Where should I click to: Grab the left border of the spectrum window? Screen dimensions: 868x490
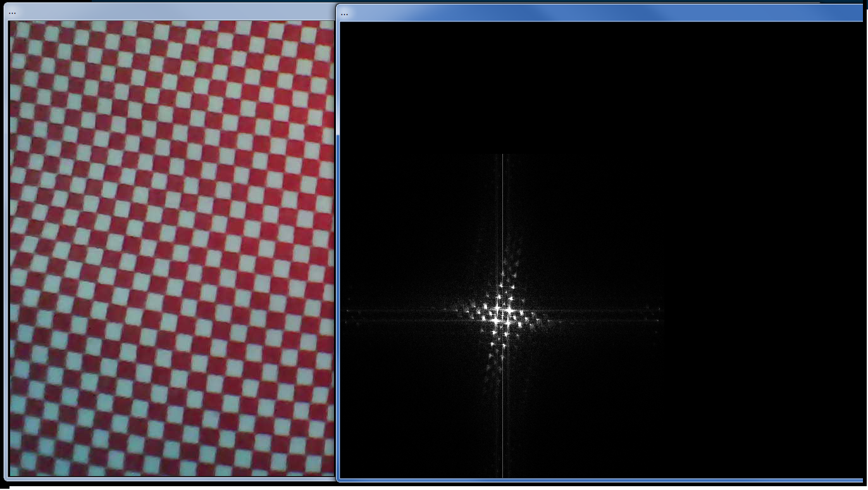[x=338, y=253]
